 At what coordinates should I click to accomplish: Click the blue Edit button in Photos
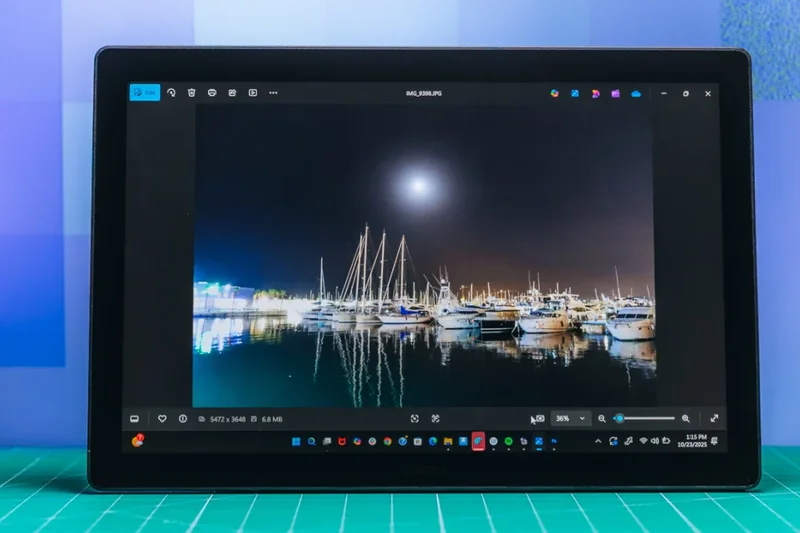[145, 92]
